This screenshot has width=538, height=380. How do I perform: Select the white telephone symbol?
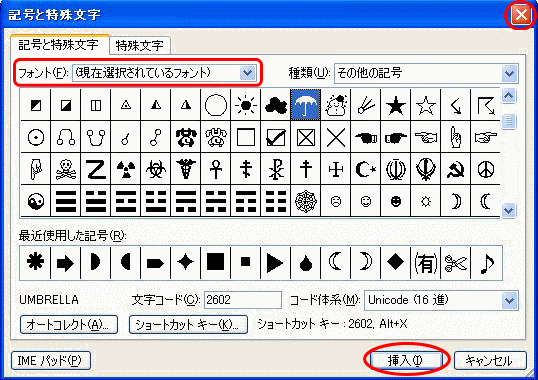tap(216, 137)
